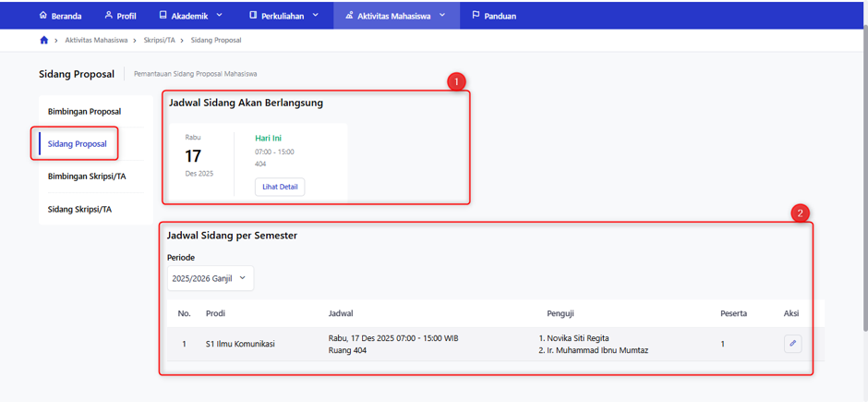The height and width of the screenshot is (402, 868).
Task: Click the Panduan flag icon
Action: 476,16
